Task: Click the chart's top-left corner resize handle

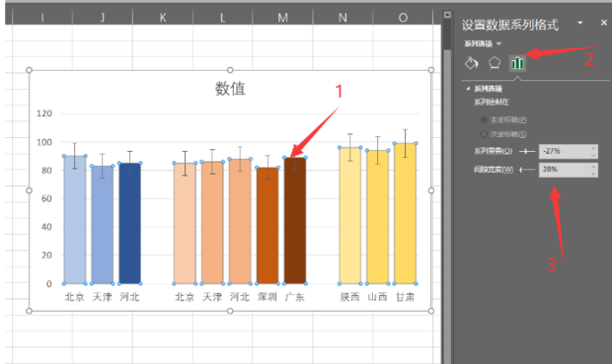Action: tap(29, 70)
